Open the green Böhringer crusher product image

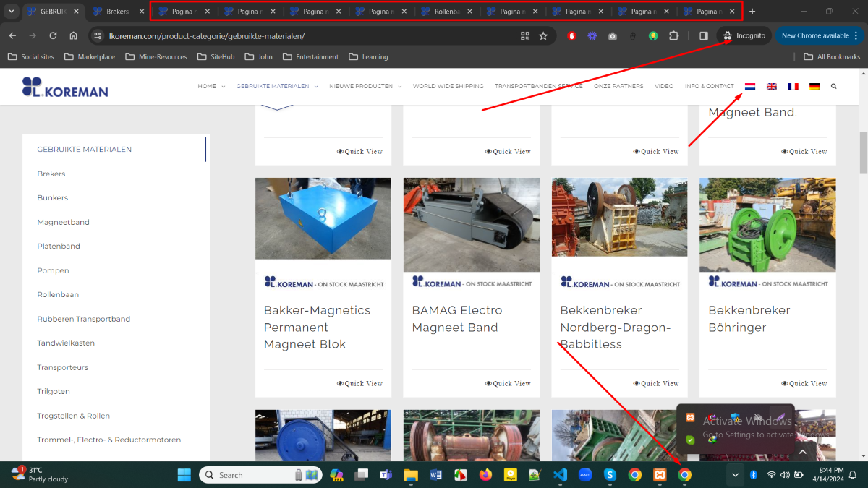[767, 225]
